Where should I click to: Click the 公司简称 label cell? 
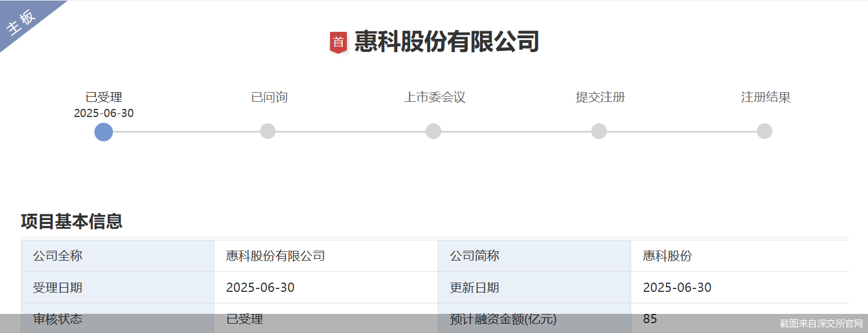click(x=534, y=255)
